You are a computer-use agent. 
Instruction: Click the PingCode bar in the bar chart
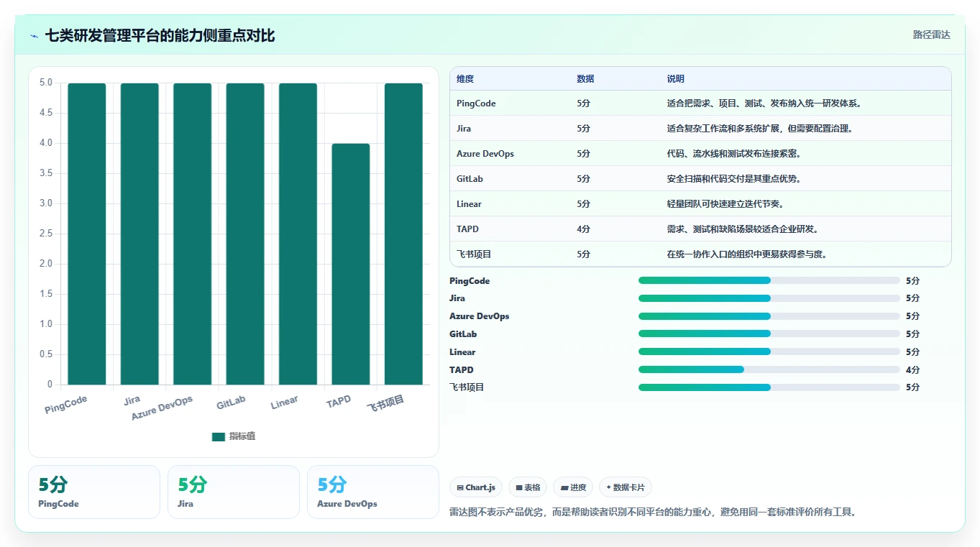pyautogui.click(x=87, y=234)
